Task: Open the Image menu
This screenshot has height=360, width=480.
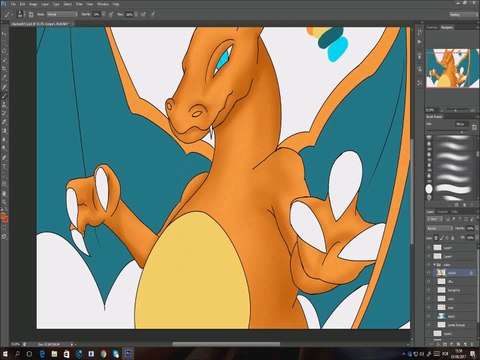Action: click(33, 4)
